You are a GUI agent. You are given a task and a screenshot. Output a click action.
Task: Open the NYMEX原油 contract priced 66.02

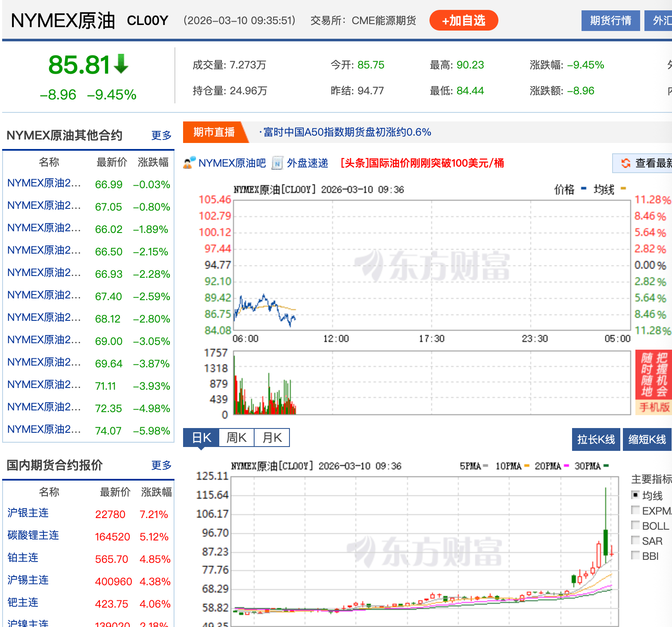44,229
